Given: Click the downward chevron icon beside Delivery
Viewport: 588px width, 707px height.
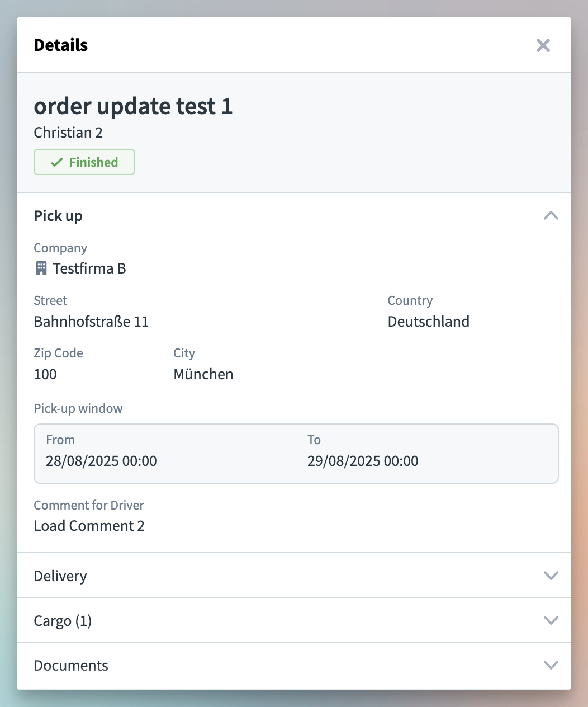Looking at the screenshot, I should tap(551, 575).
